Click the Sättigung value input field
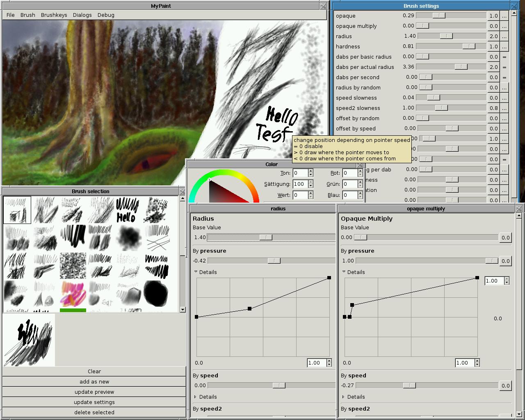525x420 pixels. (x=300, y=184)
